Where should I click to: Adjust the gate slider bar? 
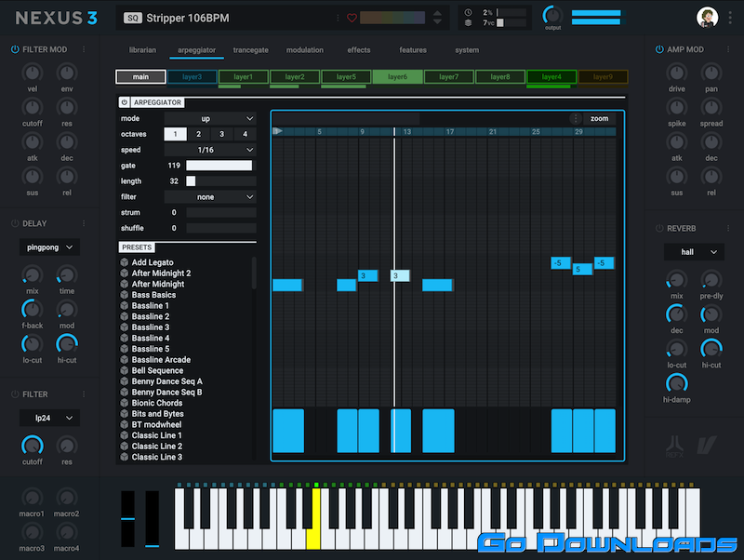pyautogui.click(x=221, y=166)
